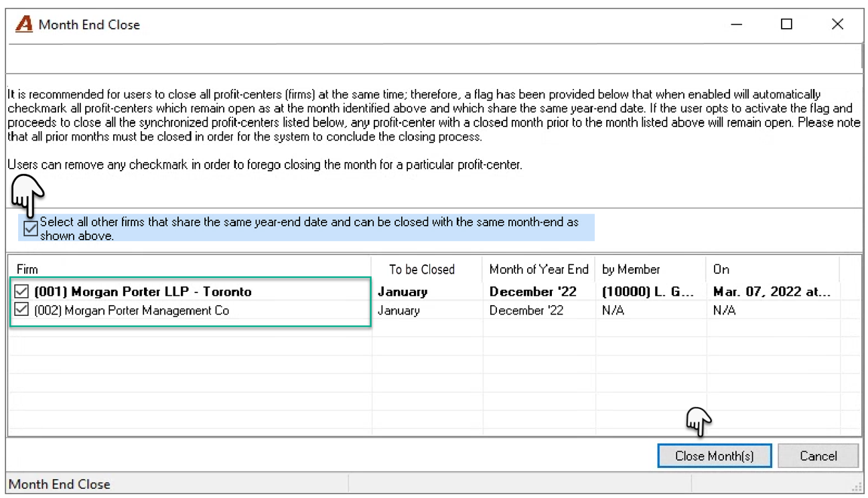This screenshot has width=868, height=498.
Task: Click the by Member column header
Action: (x=650, y=269)
